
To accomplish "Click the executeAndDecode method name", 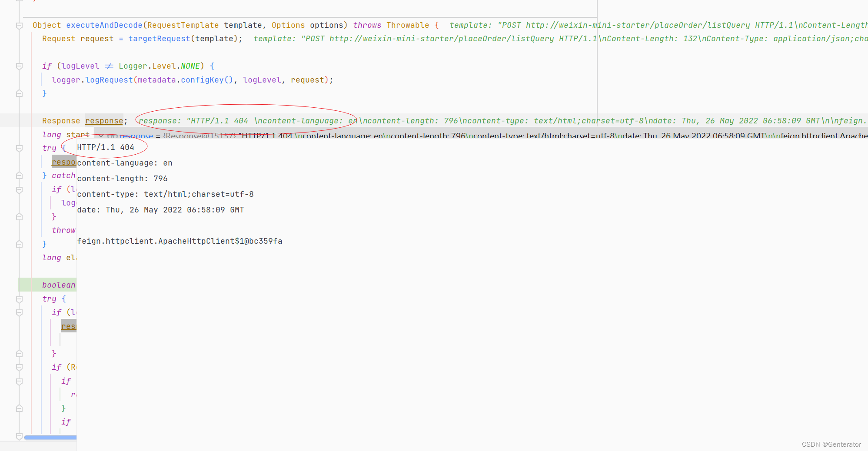I will pyautogui.click(x=104, y=25).
